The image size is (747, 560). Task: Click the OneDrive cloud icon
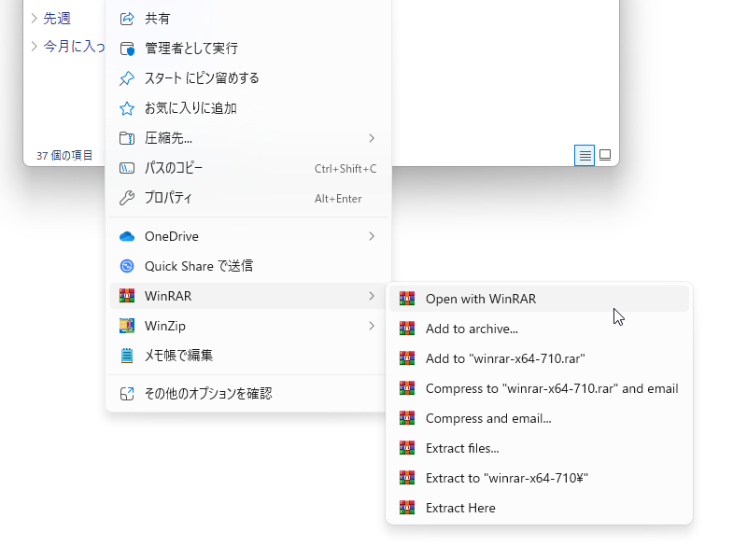[127, 236]
